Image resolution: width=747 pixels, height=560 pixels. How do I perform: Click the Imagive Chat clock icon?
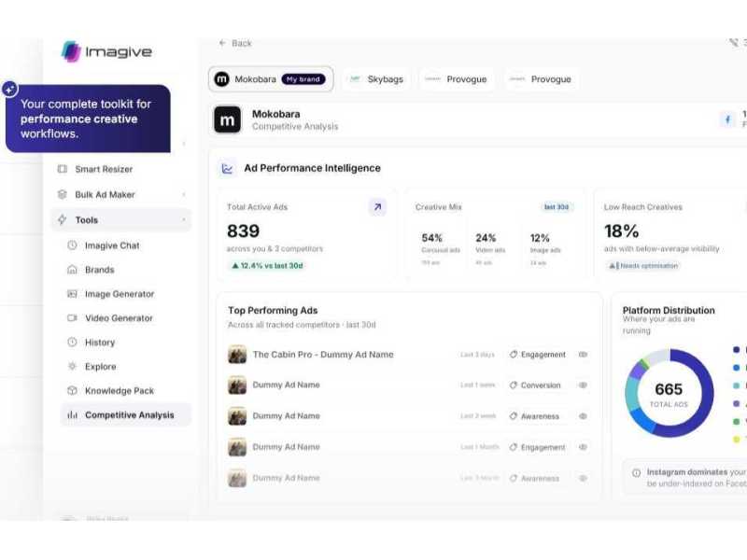coord(72,245)
